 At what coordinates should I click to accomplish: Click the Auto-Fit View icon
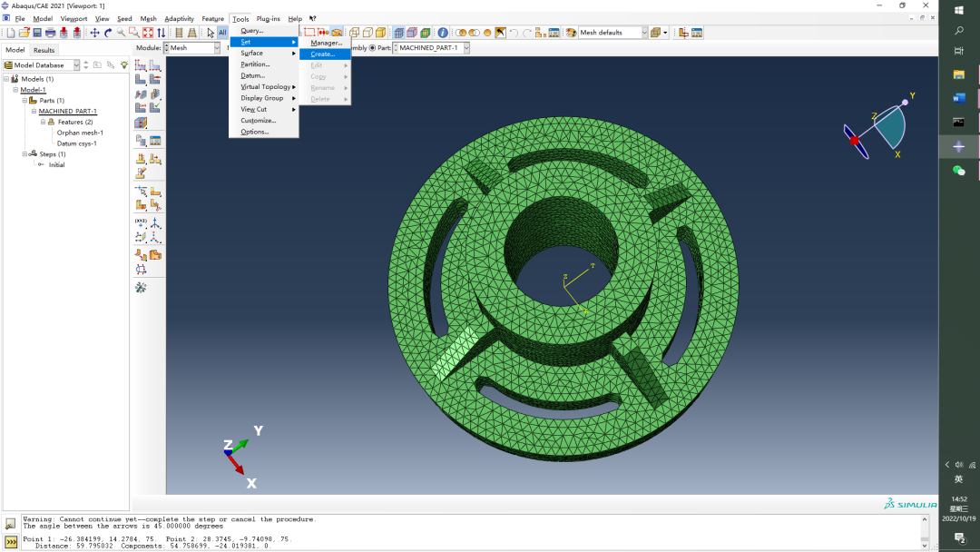tap(148, 33)
